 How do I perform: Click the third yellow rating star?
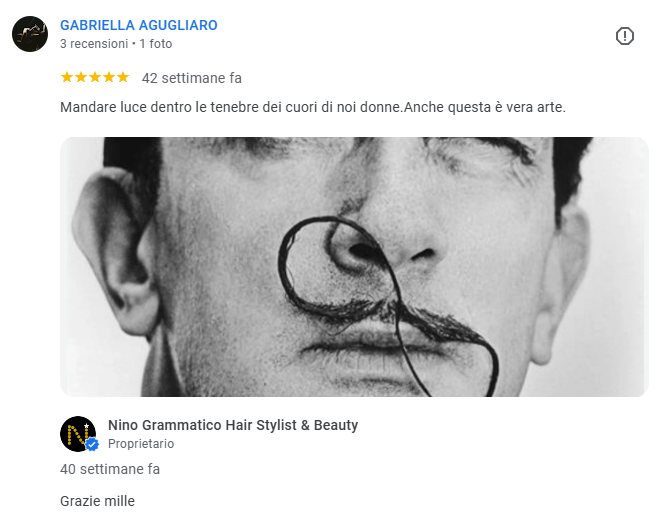coord(95,78)
